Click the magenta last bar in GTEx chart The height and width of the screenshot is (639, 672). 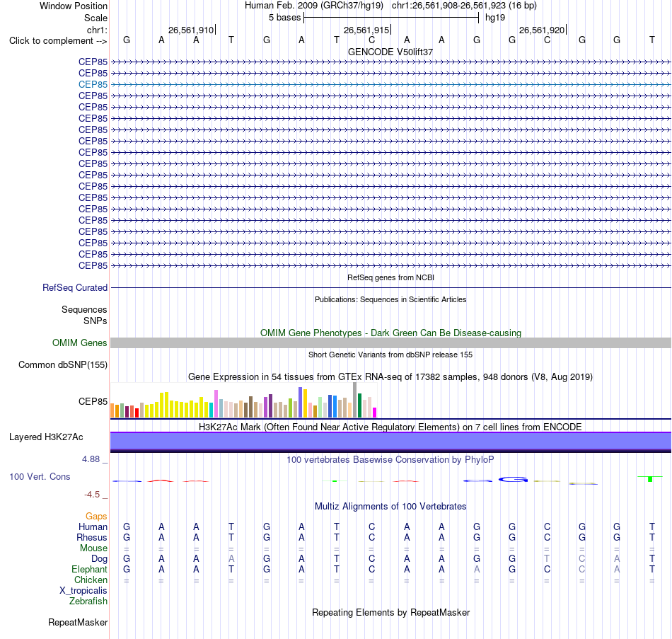[x=375, y=413]
